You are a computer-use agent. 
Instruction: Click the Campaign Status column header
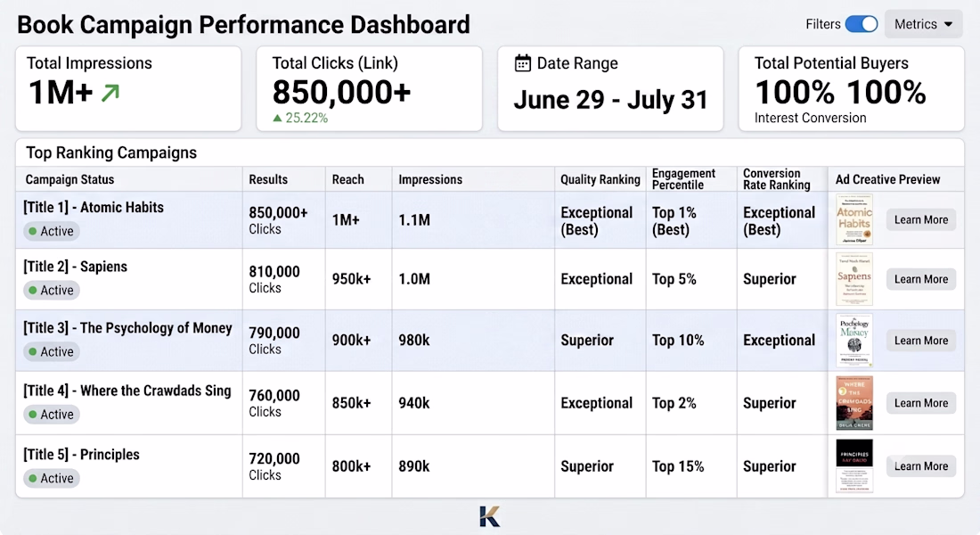[x=70, y=179]
